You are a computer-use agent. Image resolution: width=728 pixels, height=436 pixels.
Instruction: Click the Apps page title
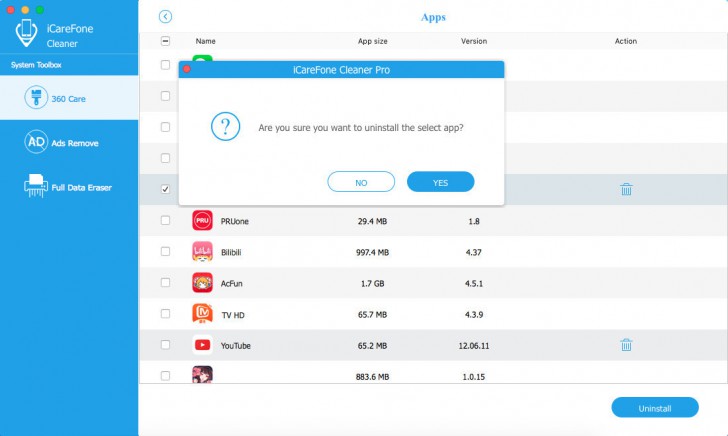pyautogui.click(x=433, y=17)
